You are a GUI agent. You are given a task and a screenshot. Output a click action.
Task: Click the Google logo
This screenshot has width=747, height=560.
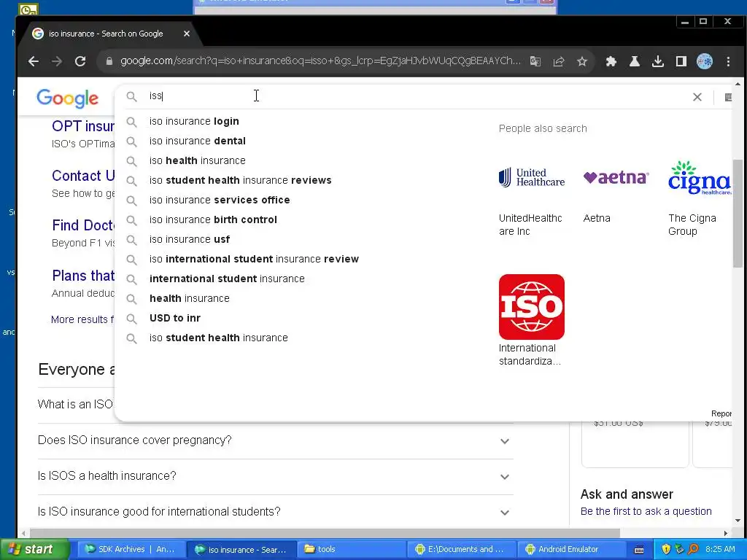click(68, 98)
